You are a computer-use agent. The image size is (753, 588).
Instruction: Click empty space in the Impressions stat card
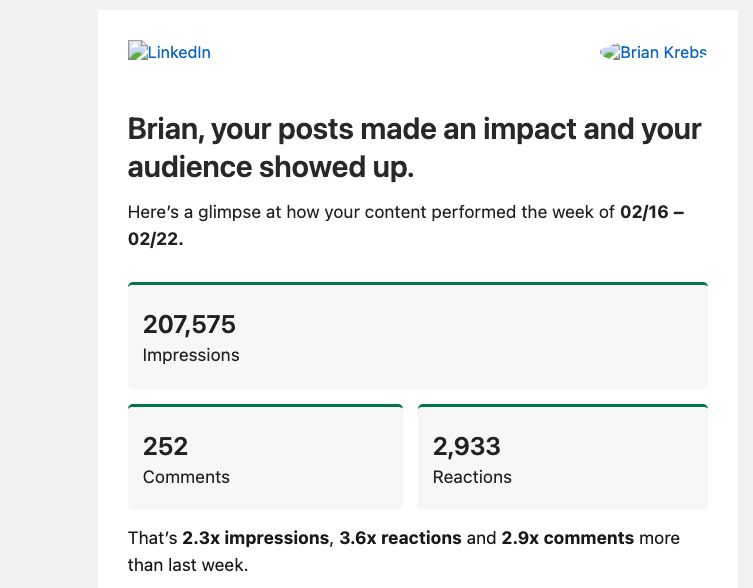pyautogui.click(x=500, y=340)
